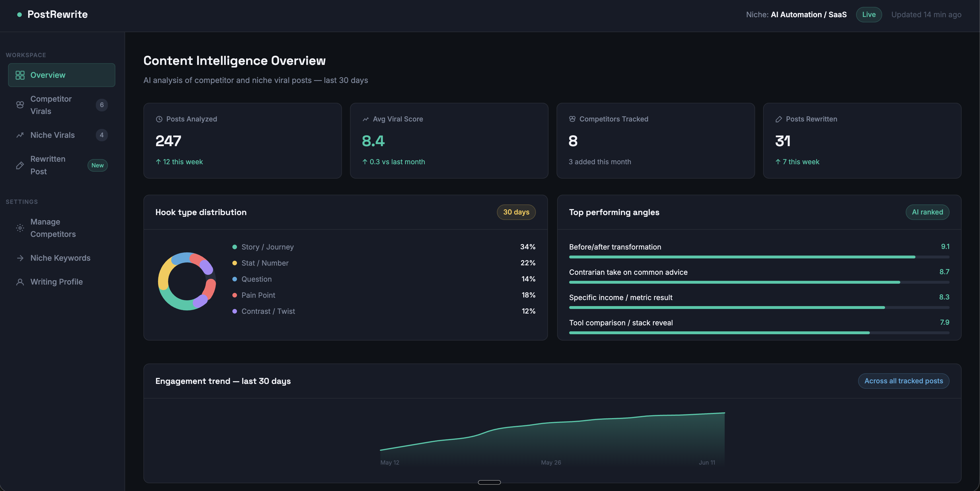980x491 pixels.
Task: Click the 4 count badge on Niche Virals
Action: (102, 135)
